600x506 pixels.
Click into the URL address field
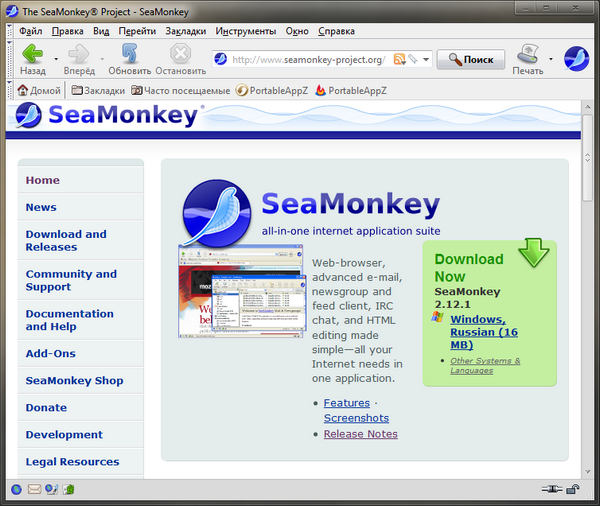(306, 59)
